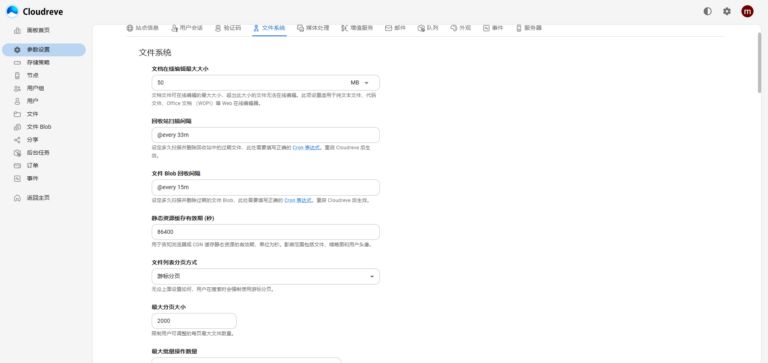Click static cache TTL field 86400

click(x=265, y=232)
